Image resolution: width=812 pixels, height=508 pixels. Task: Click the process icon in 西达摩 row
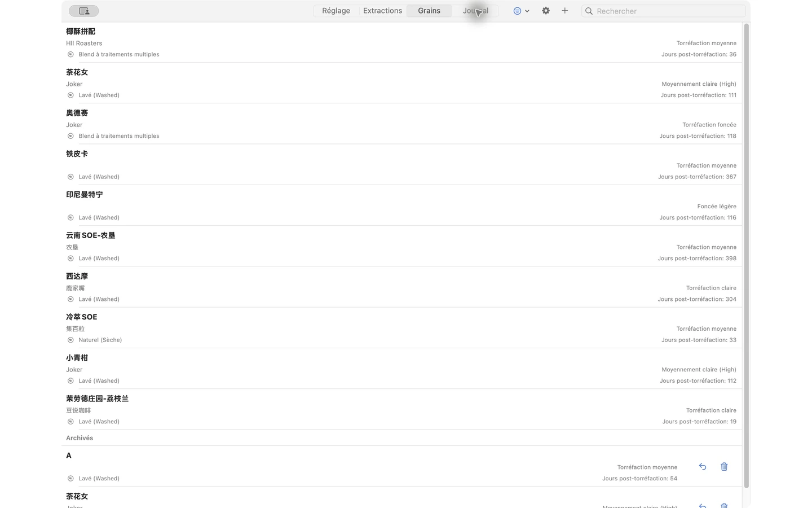point(70,299)
